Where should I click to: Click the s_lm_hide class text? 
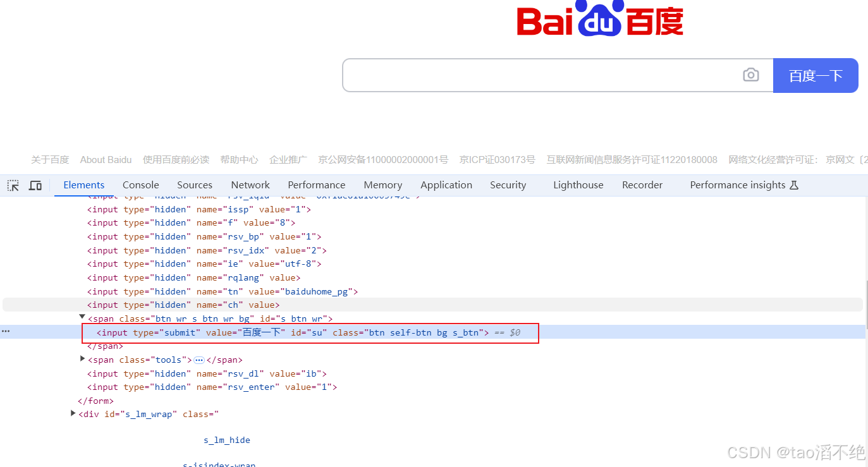(x=227, y=440)
